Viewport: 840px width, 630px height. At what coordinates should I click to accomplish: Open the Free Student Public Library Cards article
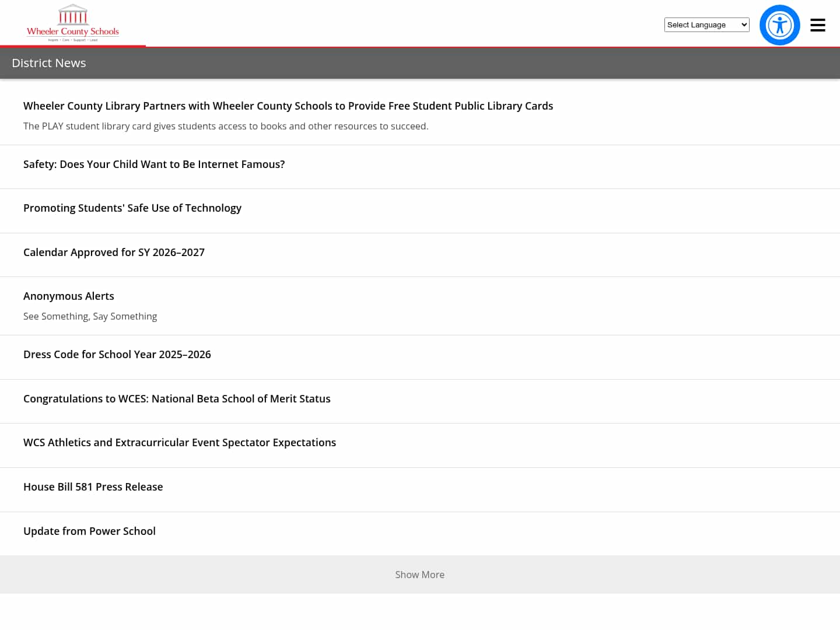pyautogui.click(x=288, y=106)
